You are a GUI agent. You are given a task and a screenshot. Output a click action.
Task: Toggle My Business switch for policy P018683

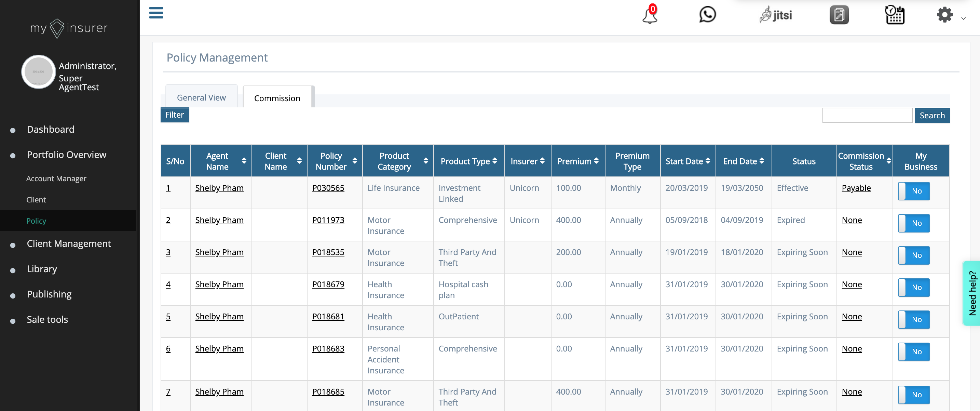click(913, 352)
